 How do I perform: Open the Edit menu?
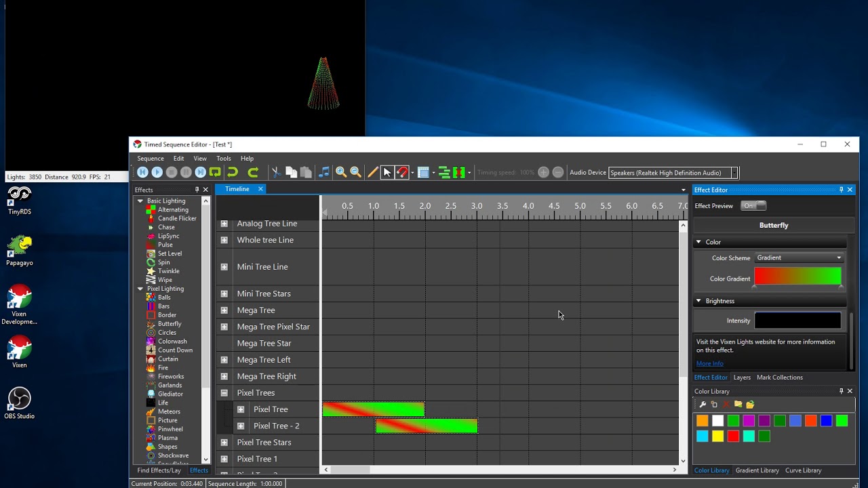pos(178,159)
